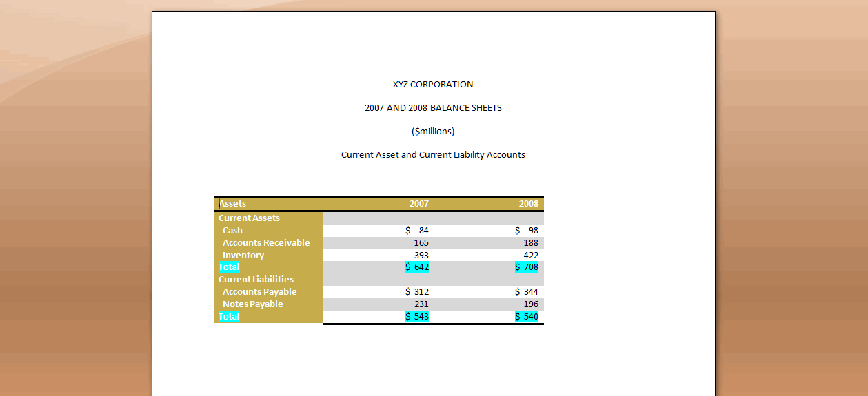
Task: Select the 2008 column header
Action: [529, 204]
